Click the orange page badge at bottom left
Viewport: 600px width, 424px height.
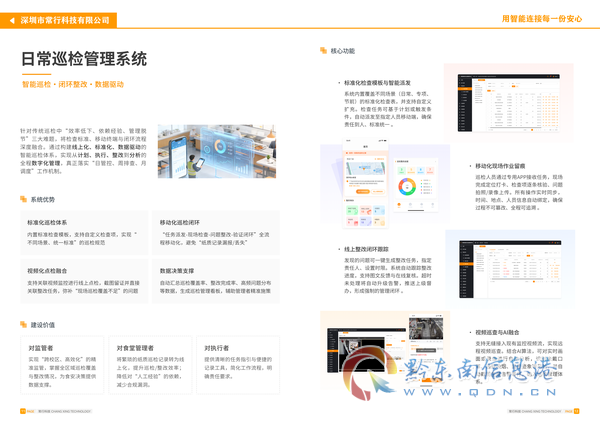(x=23, y=411)
